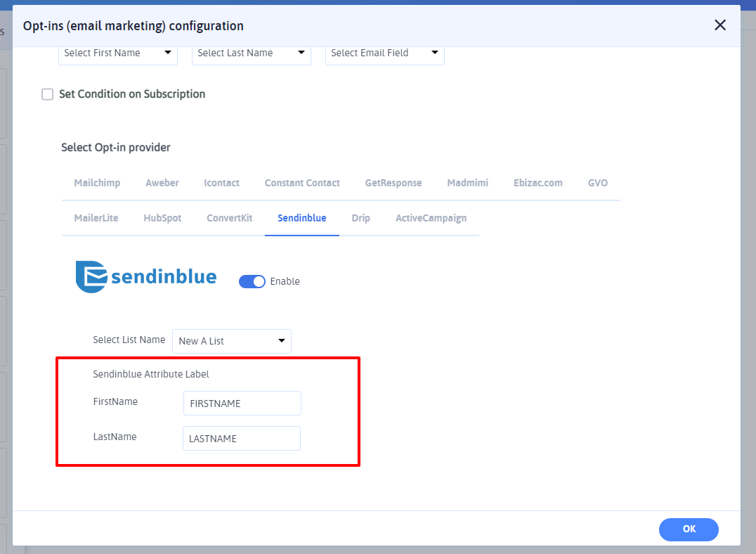This screenshot has width=756, height=554.
Task: Check Set Condition on Subscription
Action: tap(48, 94)
